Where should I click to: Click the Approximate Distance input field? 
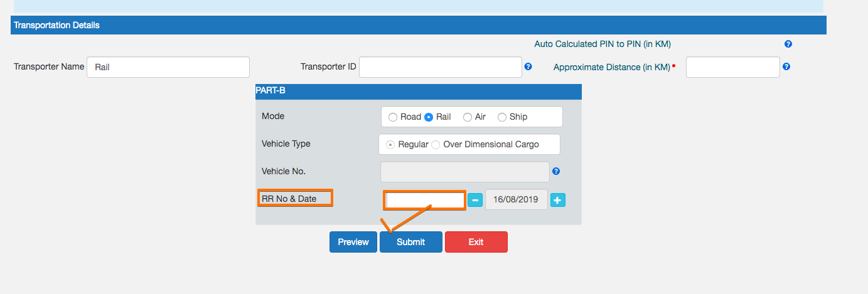click(x=732, y=67)
